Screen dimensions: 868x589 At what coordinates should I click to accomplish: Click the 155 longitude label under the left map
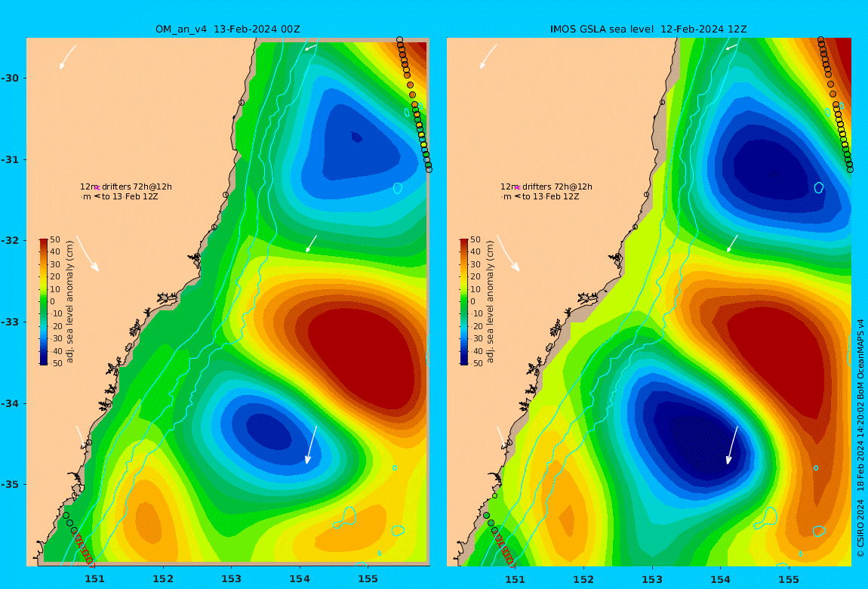(368, 579)
